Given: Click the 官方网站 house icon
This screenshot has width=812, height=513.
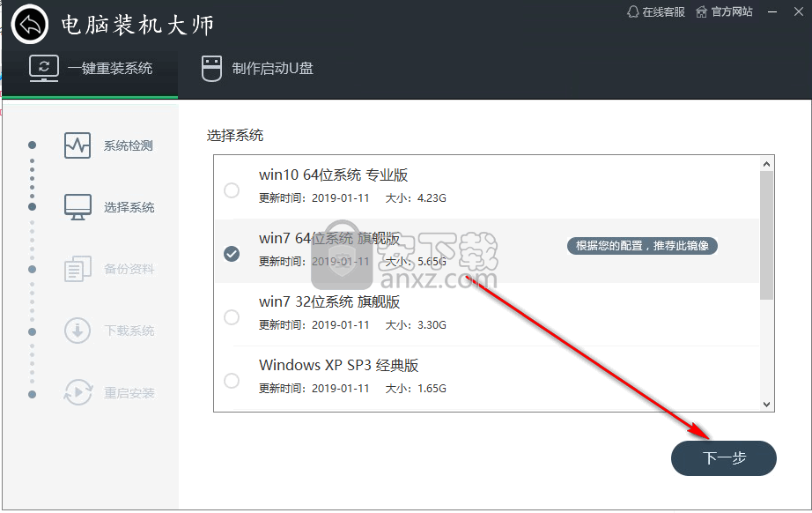Looking at the screenshot, I should pyautogui.click(x=701, y=11).
